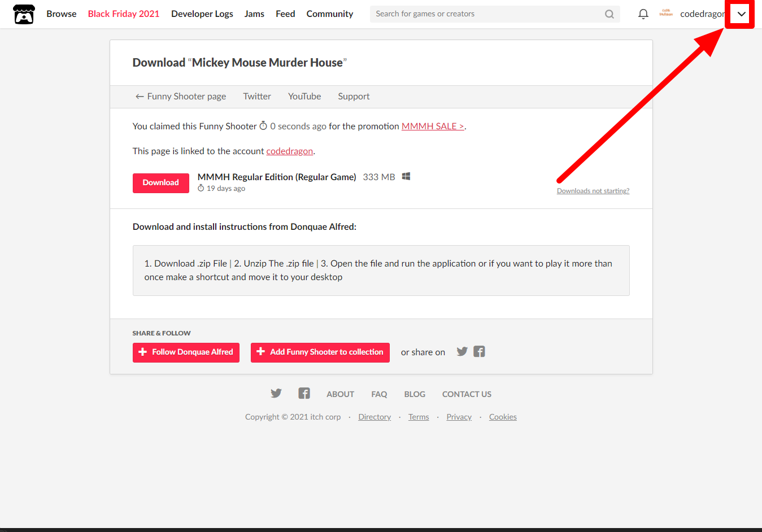Click the Copyright 2021 itch corp text

coord(293,417)
